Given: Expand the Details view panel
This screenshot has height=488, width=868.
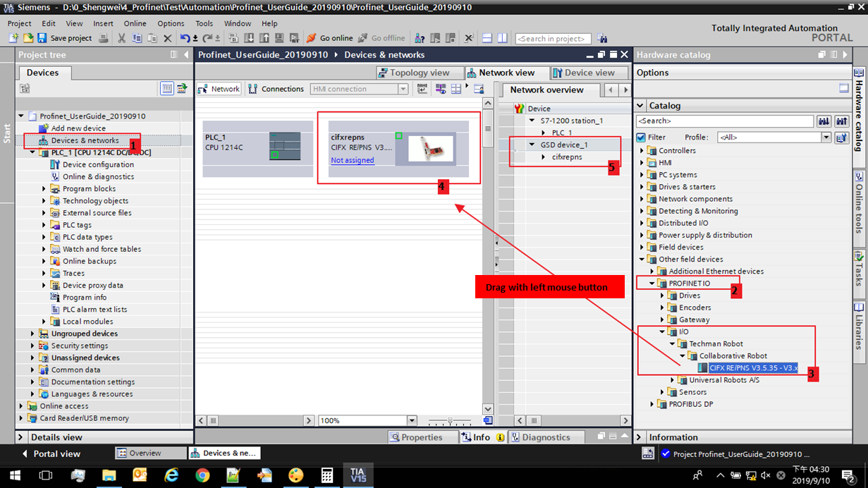Looking at the screenshot, I should (x=21, y=437).
